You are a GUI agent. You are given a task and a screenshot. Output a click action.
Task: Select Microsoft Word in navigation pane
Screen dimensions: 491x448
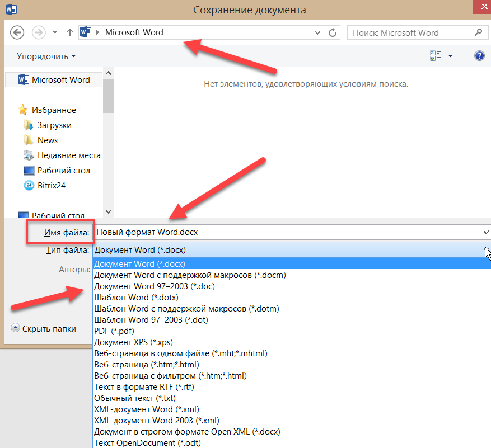[x=54, y=80]
